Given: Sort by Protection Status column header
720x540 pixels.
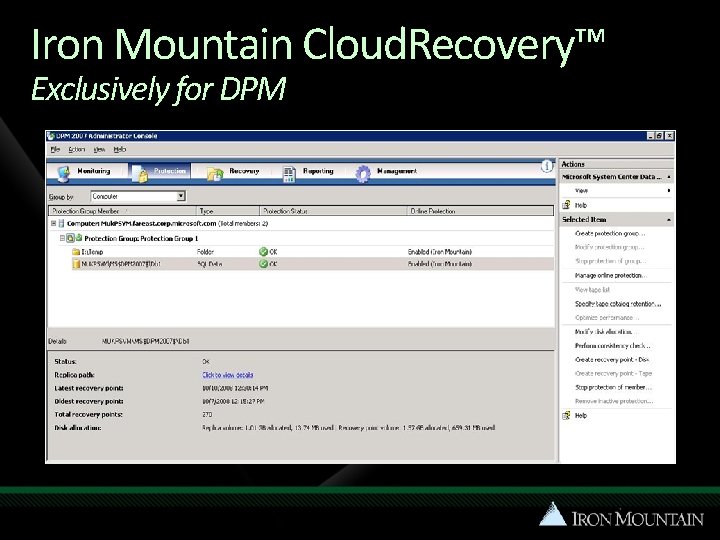Looking at the screenshot, I should [333, 211].
